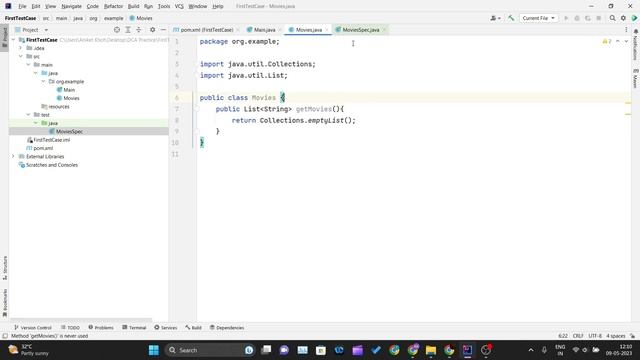This screenshot has height=360, width=640.
Task: Hide the Project tool window
Action: (x=163, y=30)
